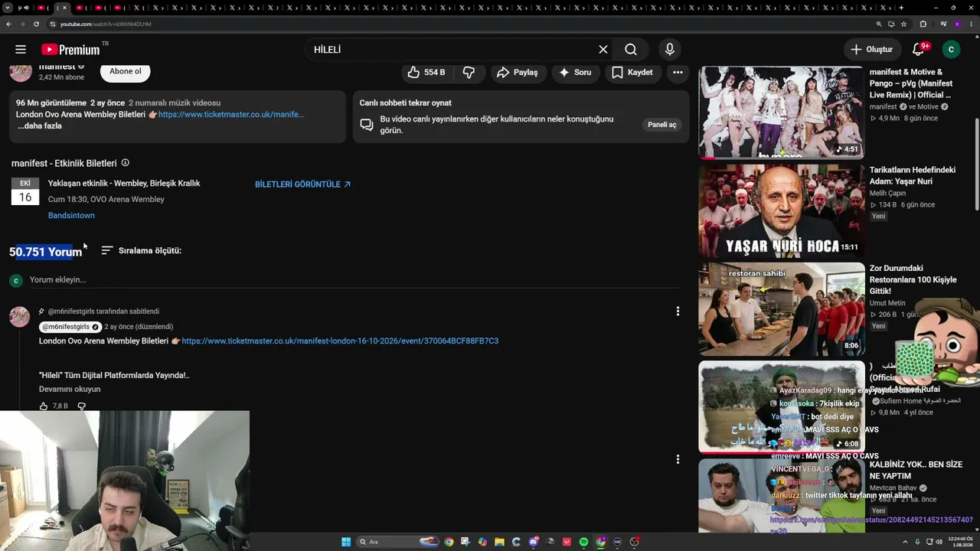The width and height of the screenshot is (980, 551).
Task: Open the Windows Start menu
Action: pyautogui.click(x=346, y=542)
